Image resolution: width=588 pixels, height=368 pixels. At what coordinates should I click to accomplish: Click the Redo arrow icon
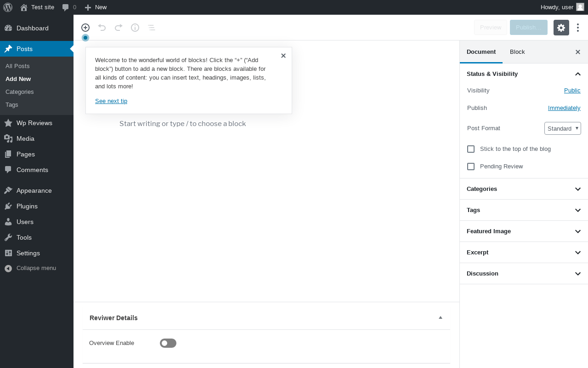[119, 28]
